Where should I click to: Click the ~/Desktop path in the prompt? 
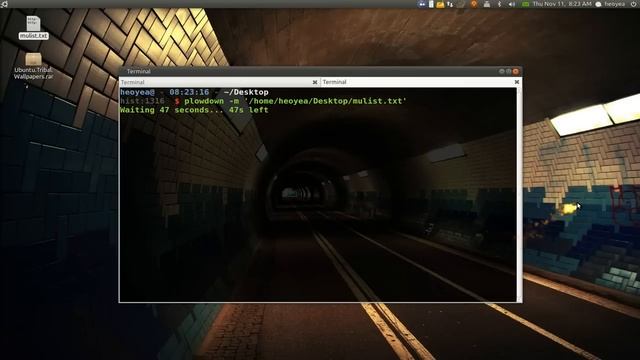(246, 92)
